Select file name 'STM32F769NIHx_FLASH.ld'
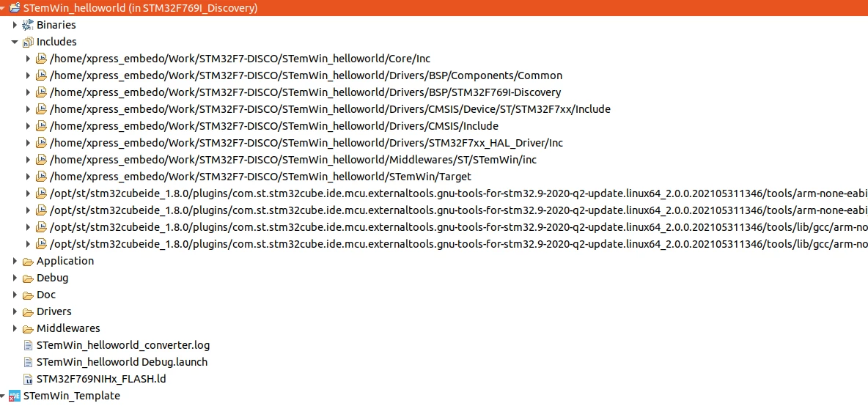Image resolution: width=868 pixels, height=406 pixels. pos(101,380)
